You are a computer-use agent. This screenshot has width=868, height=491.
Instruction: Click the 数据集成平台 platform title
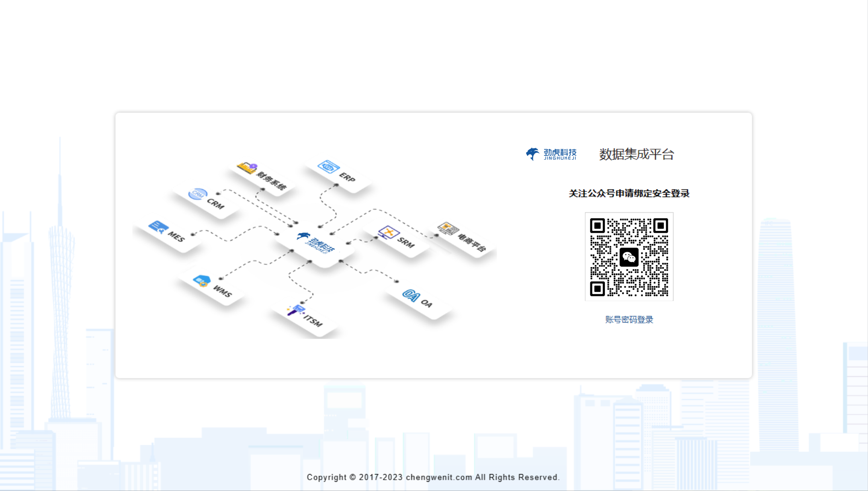pyautogui.click(x=637, y=154)
